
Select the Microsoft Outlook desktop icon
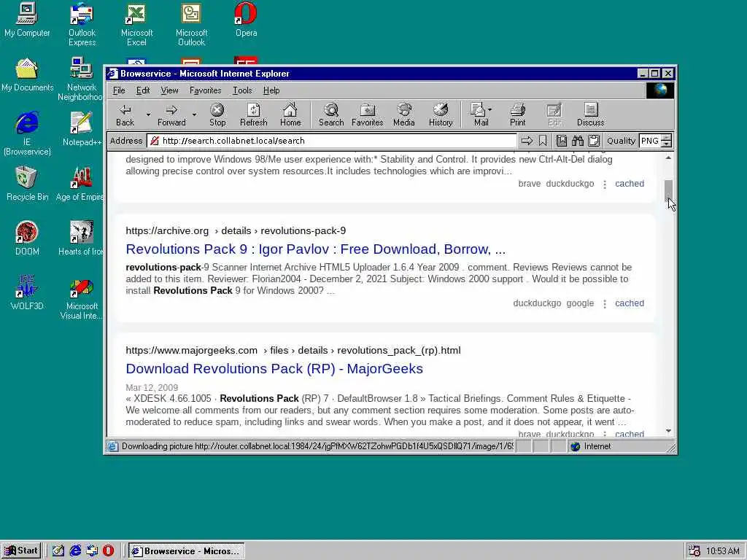click(x=192, y=25)
